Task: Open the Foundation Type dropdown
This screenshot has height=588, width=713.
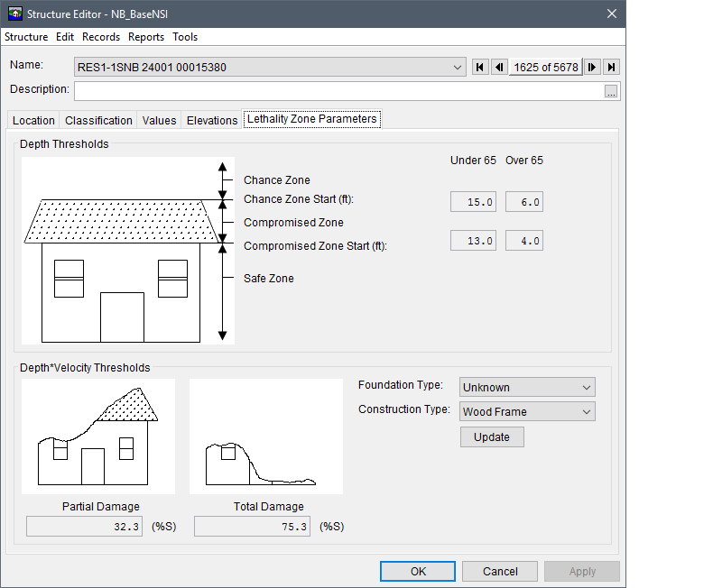Action: pos(527,387)
